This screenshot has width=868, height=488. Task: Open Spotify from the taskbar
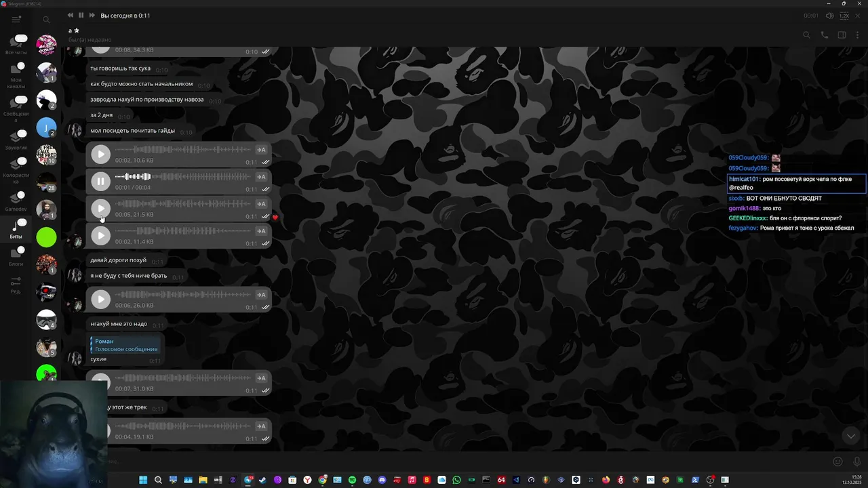352,480
